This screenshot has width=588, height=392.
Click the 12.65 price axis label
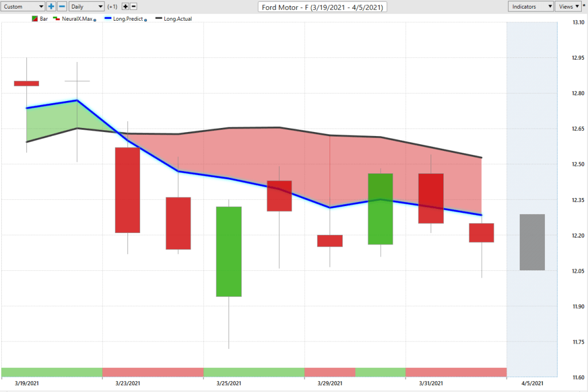coord(578,129)
